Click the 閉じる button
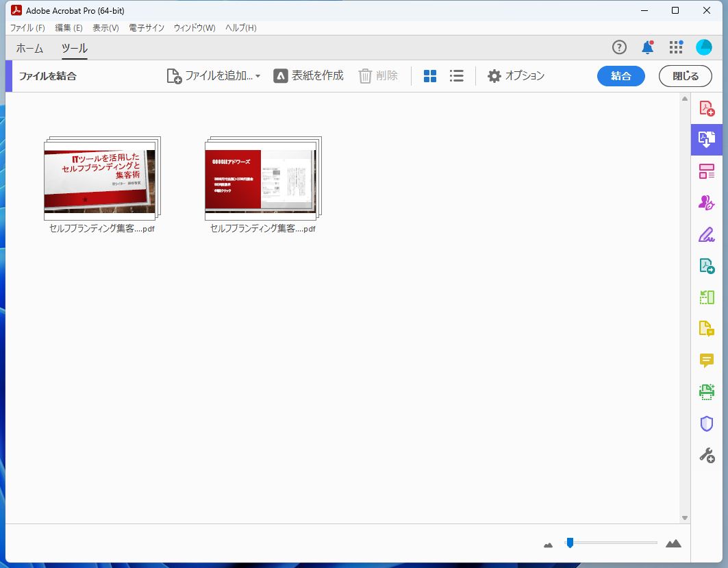This screenshot has height=568, width=728. (x=684, y=76)
